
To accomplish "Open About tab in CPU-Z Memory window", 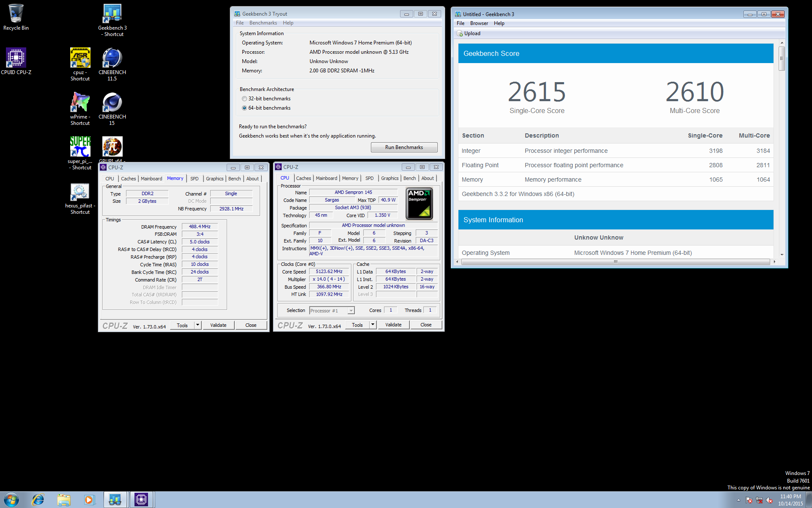I will (252, 179).
